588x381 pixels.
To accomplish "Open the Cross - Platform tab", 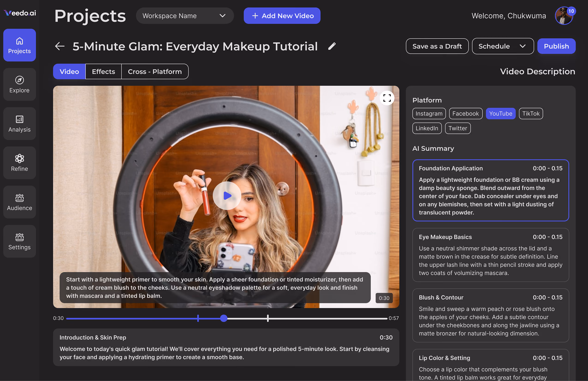I will point(155,72).
